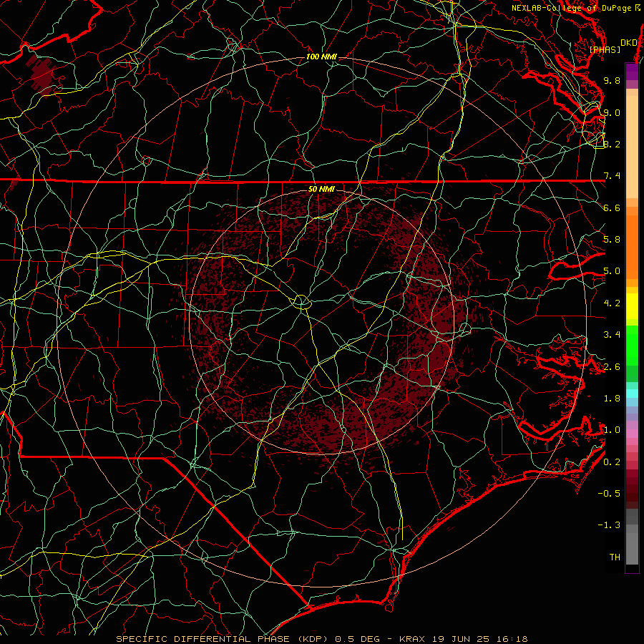Pick the yellow band of color bar
The width and height of the screenshot is (644, 644).
click(632, 306)
